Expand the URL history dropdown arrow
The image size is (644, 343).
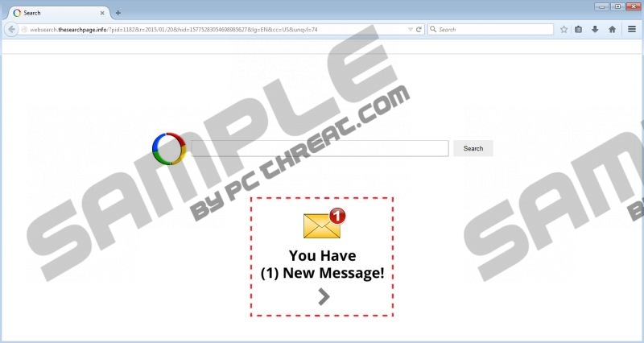click(x=409, y=29)
